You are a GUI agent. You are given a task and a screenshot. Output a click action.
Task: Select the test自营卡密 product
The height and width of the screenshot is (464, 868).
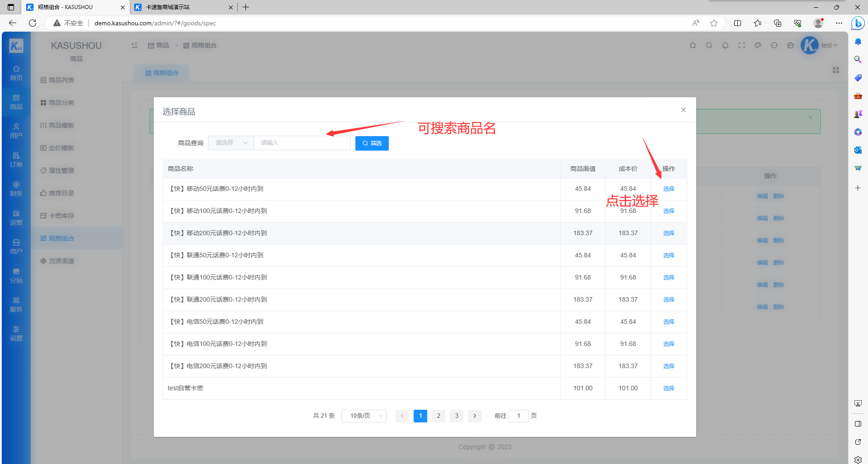pos(669,388)
